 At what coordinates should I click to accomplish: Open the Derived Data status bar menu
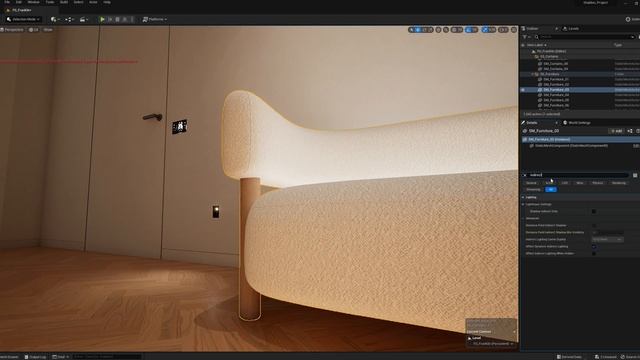[x=569, y=357]
